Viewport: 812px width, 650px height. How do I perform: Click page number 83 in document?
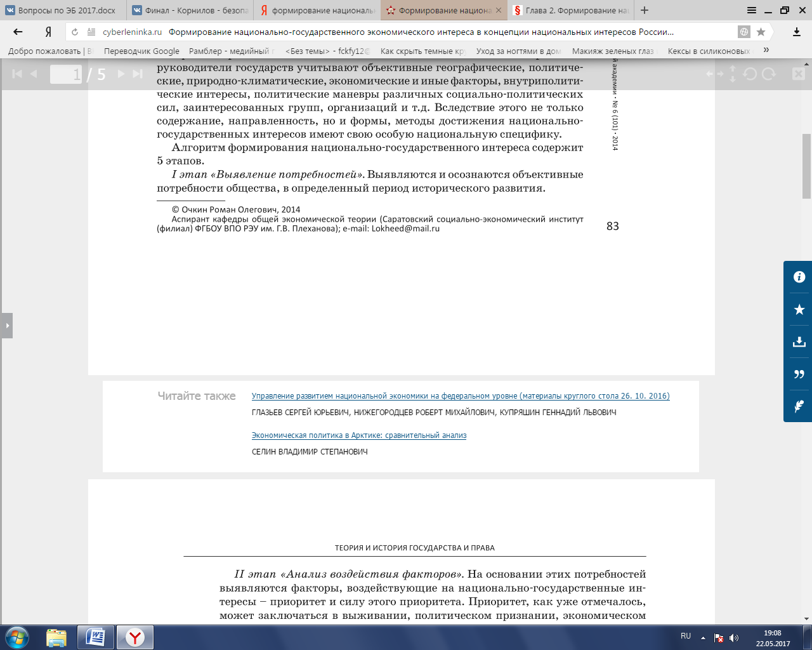[x=613, y=226]
